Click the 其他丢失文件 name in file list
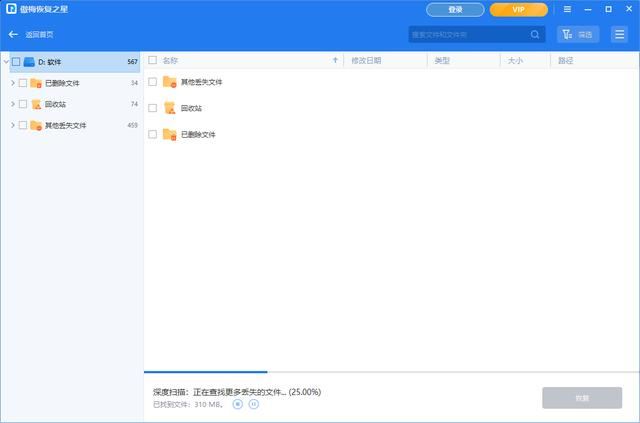The height and width of the screenshot is (423, 640). point(202,82)
